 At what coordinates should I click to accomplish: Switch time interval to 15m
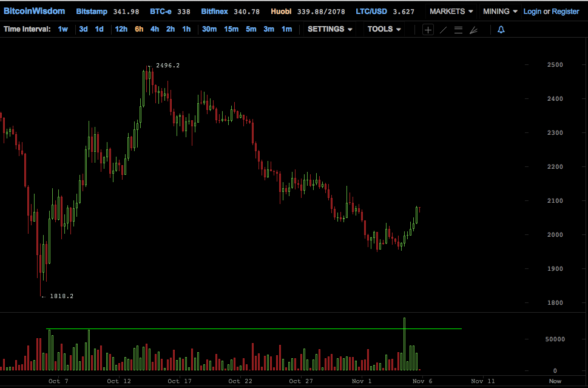(x=231, y=29)
